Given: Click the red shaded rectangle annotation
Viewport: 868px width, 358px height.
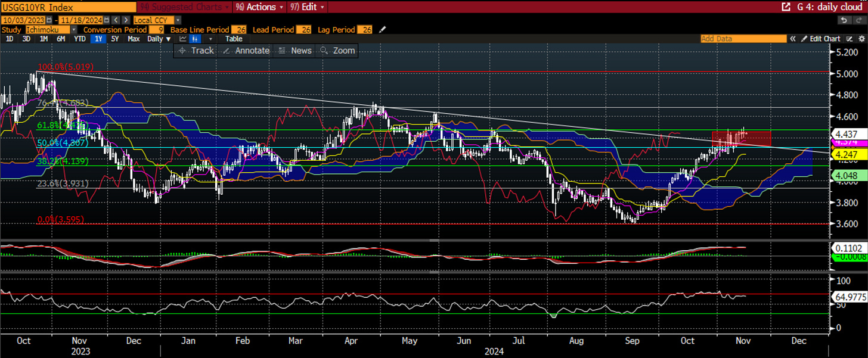Looking at the screenshot, I should pyautogui.click(x=741, y=139).
